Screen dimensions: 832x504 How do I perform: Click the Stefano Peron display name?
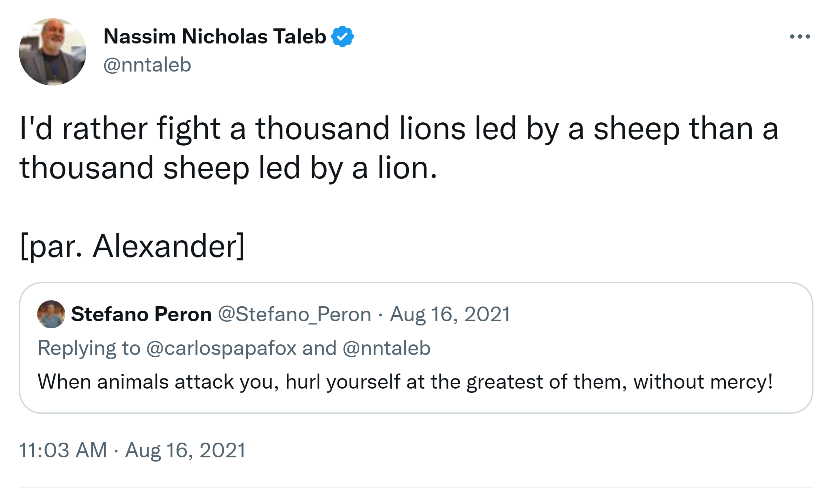141,314
